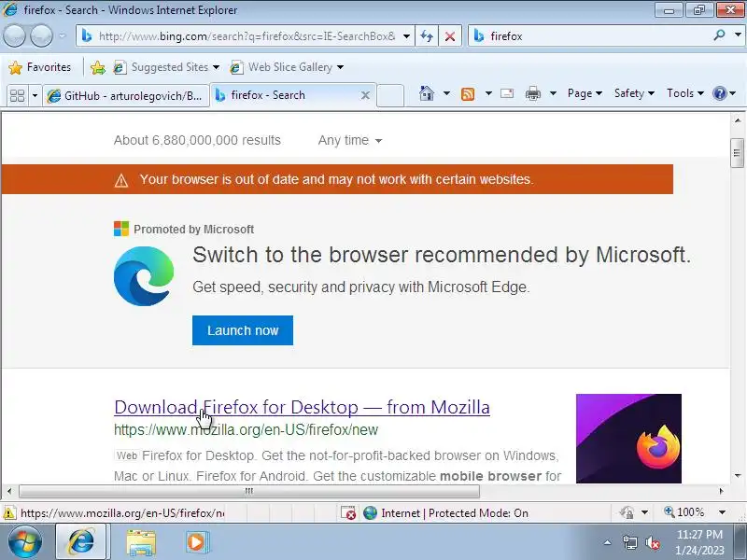Click the Print printer icon
Screen dimensions: 747x560
tap(532, 94)
